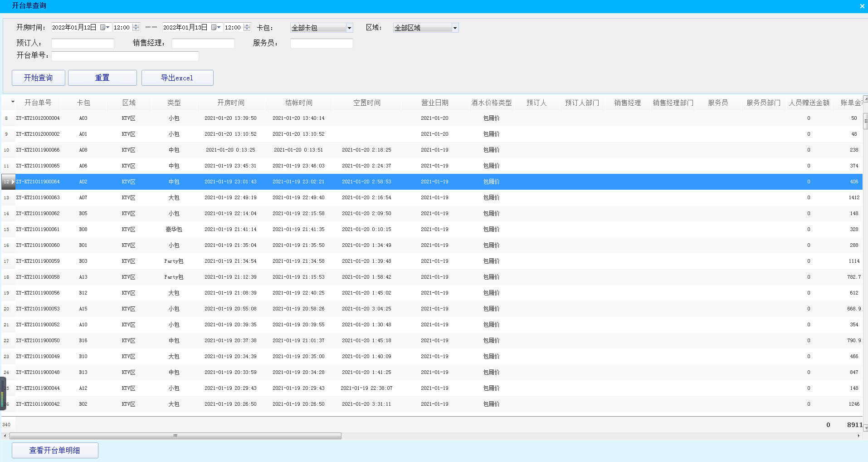Viewport: 868px width, 462px height.
Task: Sort by 预订人 column header
Action: tap(537, 103)
